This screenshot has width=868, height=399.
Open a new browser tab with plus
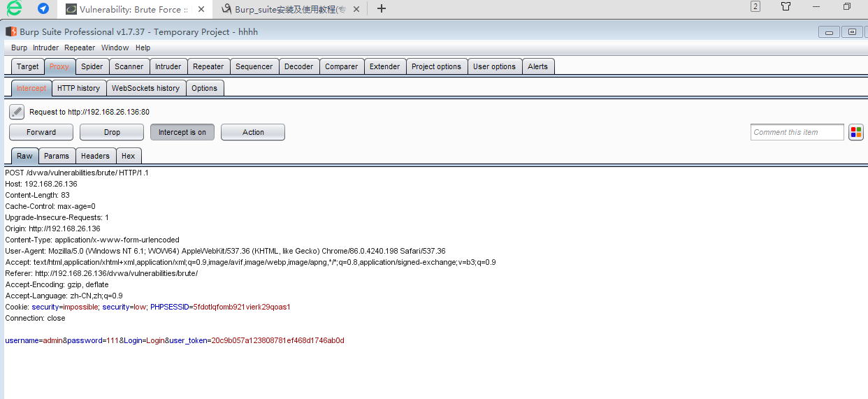point(382,9)
